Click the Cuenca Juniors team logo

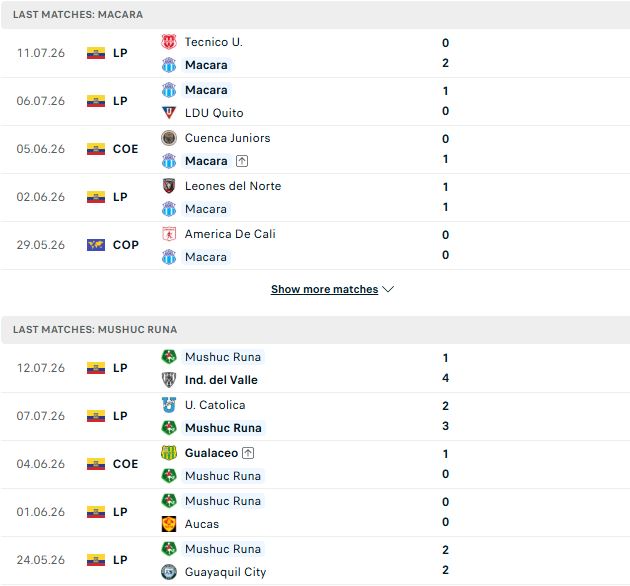click(169, 138)
